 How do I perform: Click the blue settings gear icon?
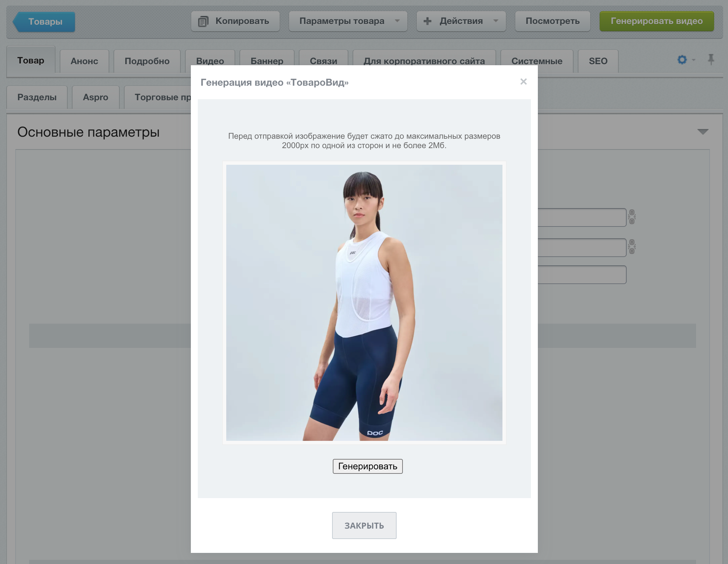[682, 60]
